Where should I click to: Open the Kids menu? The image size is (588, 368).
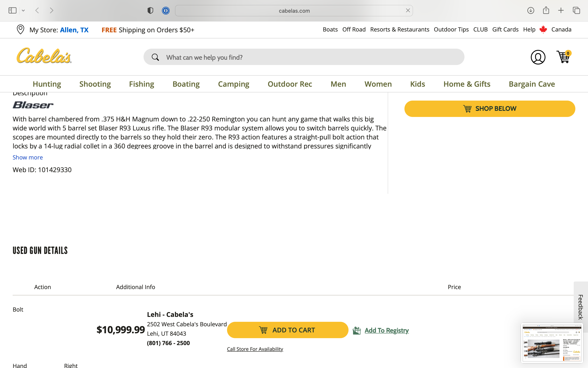pos(418,84)
